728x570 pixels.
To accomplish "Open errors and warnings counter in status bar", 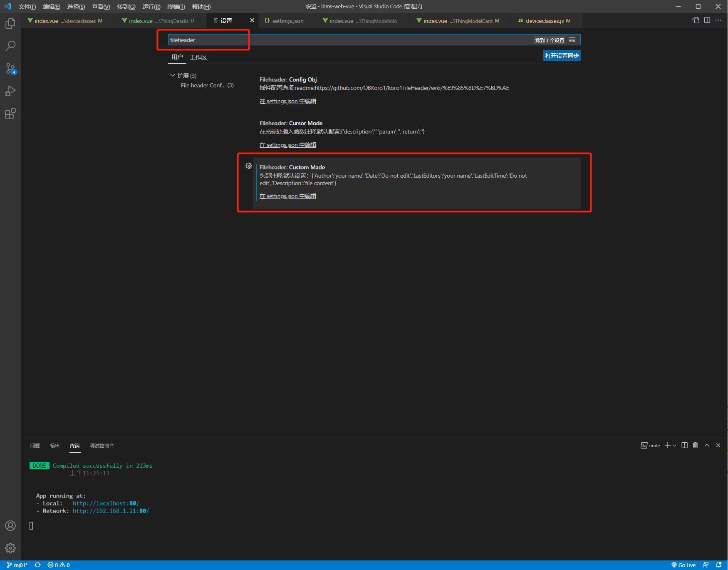I will (x=59, y=565).
